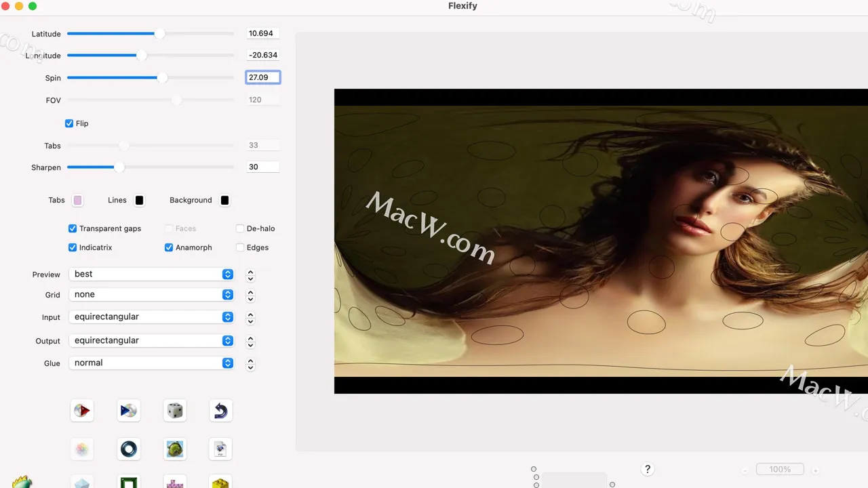
Task: Expand the Glue dropdown set to normal
Action: (151, 363)
